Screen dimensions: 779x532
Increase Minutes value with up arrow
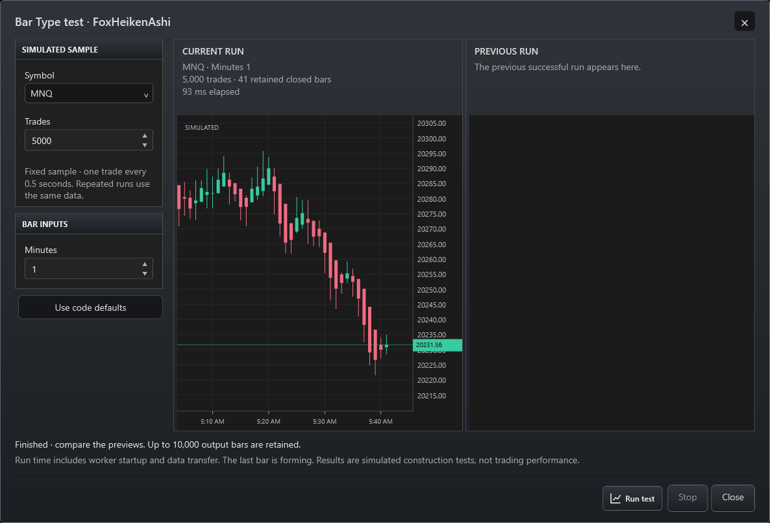coord(145,264)
